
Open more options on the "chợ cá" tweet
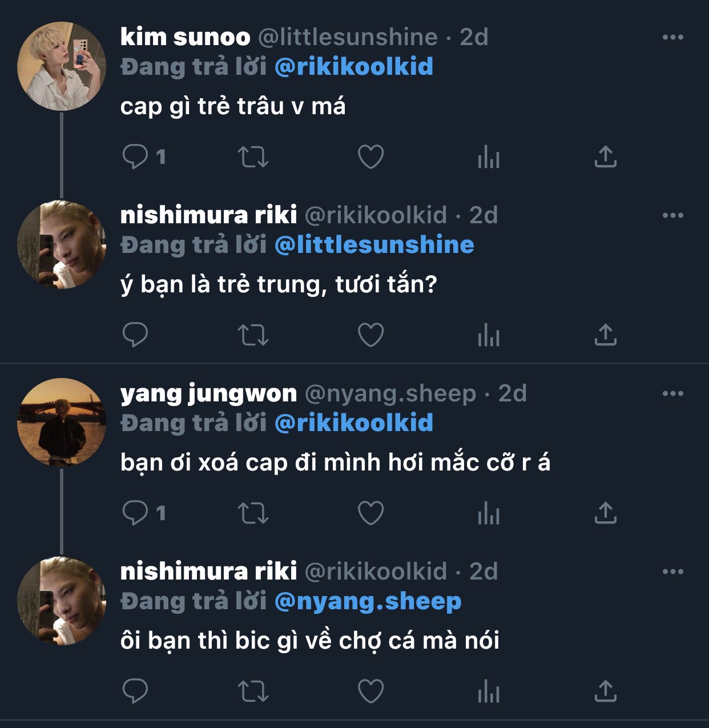[673, 572]
